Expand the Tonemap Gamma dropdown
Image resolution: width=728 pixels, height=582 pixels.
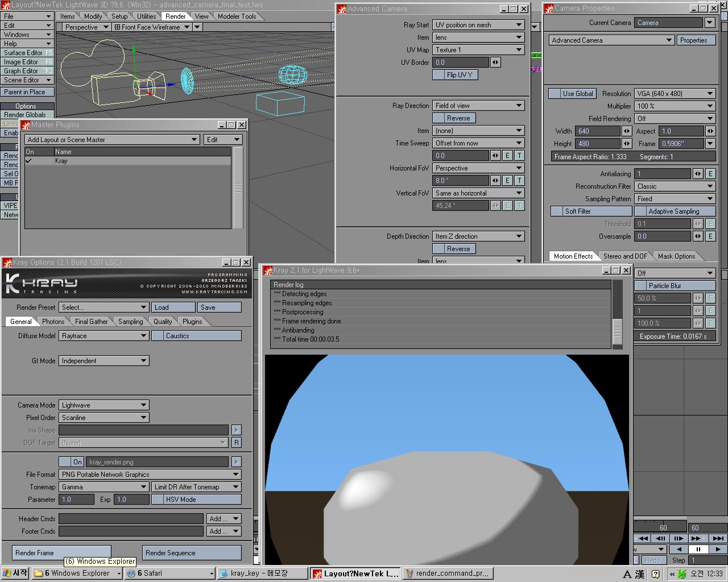pos(104,487)
